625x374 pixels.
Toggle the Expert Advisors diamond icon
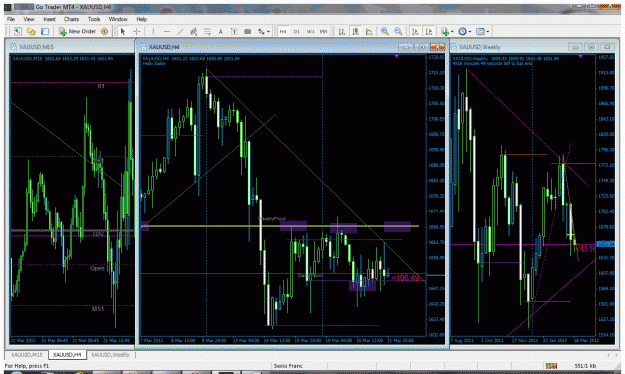104,31
